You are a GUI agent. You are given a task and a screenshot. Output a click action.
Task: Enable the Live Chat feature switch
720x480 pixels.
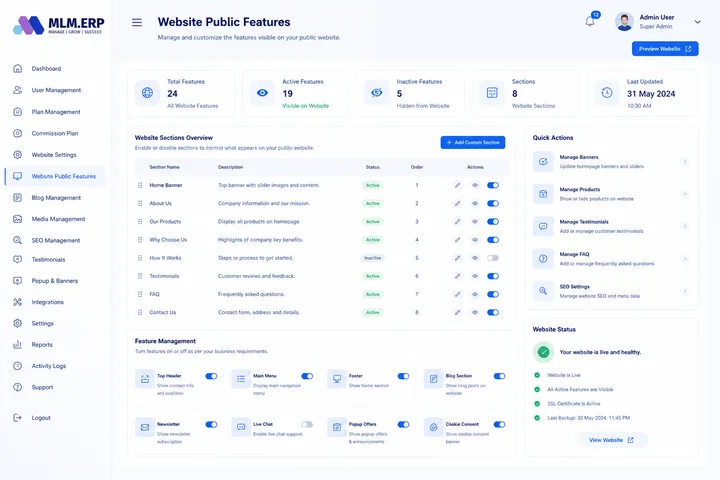307,424
